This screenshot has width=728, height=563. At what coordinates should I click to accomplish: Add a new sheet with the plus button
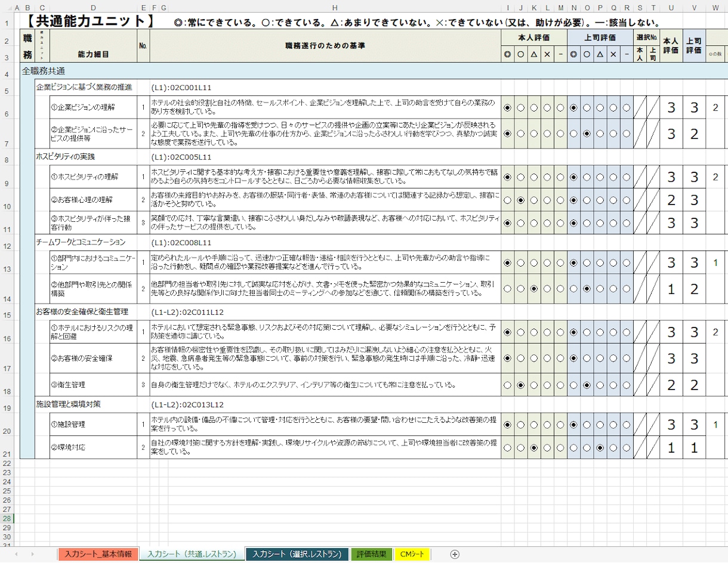click(455, 554)
